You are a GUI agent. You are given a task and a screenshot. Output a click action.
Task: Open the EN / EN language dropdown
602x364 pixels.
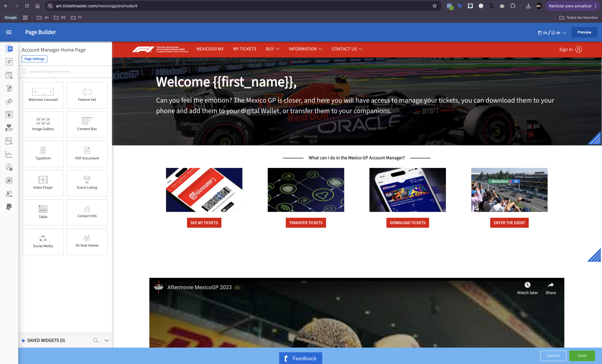(x=552, y=33)
